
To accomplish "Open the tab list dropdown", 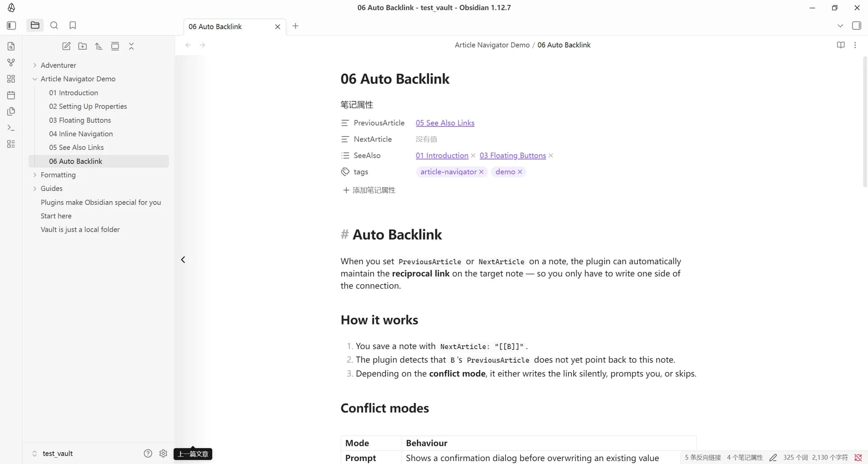I will (840, 26).
